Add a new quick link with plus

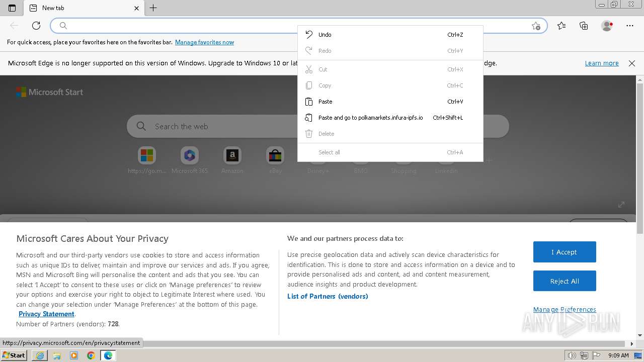point(489,160)
